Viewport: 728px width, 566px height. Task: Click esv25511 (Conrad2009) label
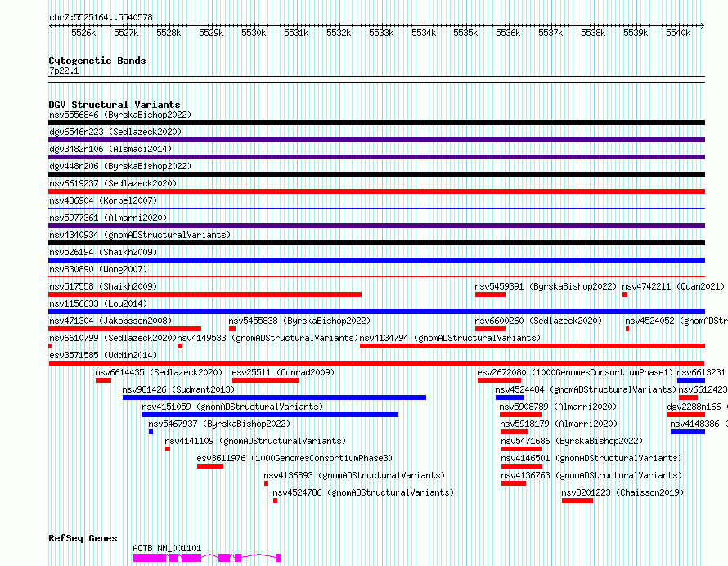pos(283,372)
